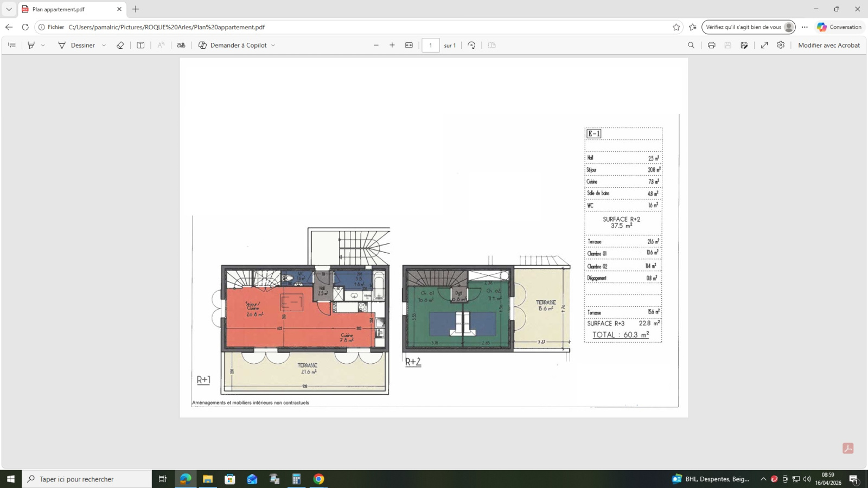The width and height of the screenshot is (868, 488).
Task: Start read aloud for the PDF
Action: point(161,45)
